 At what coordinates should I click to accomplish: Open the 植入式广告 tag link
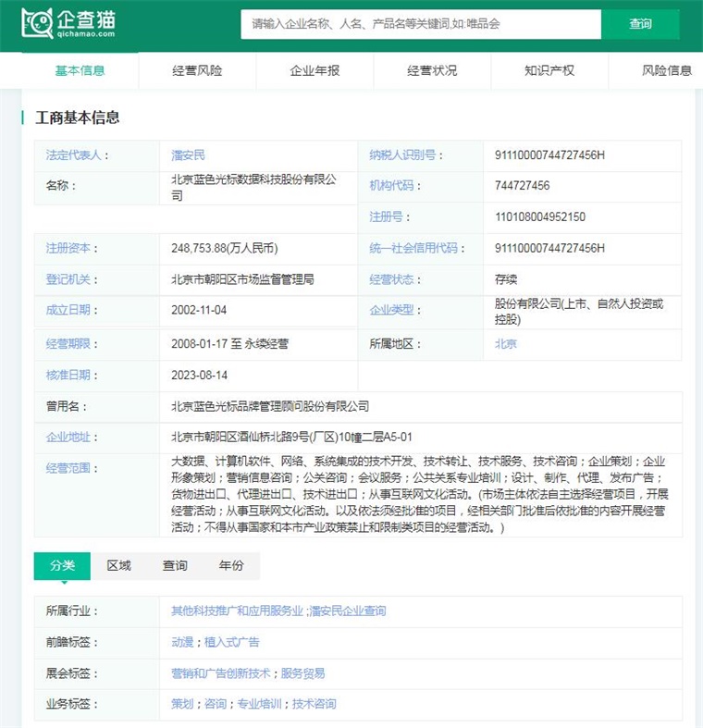click(231, 642)
